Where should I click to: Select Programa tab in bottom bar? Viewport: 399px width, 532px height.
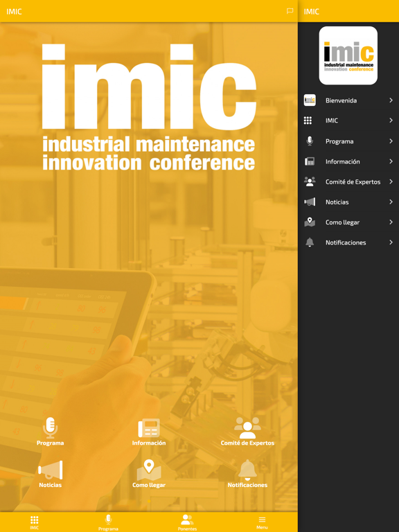[x=108, y=522]
